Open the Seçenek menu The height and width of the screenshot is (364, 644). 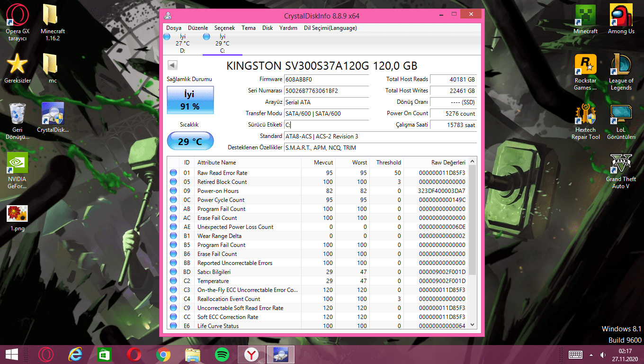(x=225, y=28)
